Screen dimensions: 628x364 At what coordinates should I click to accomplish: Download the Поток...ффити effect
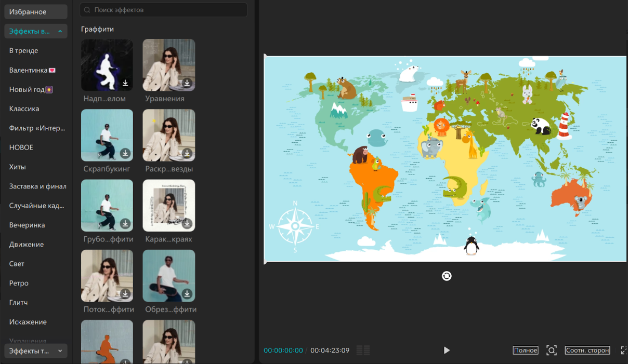pos(125,294)
